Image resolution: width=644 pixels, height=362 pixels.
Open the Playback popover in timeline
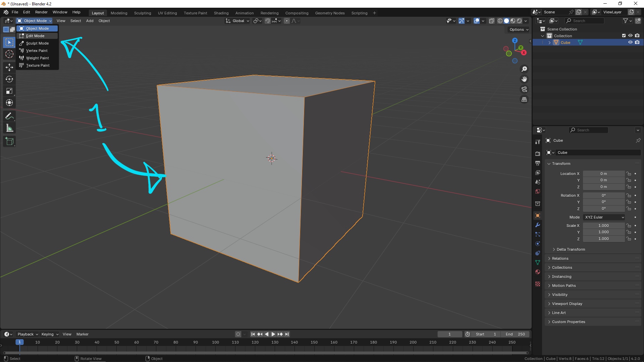(28, 334)
